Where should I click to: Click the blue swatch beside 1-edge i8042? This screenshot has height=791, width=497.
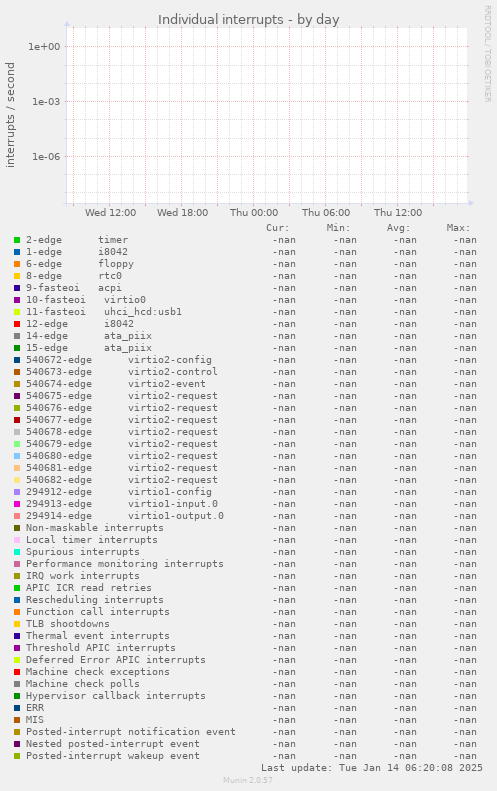(x=17, y=252)
